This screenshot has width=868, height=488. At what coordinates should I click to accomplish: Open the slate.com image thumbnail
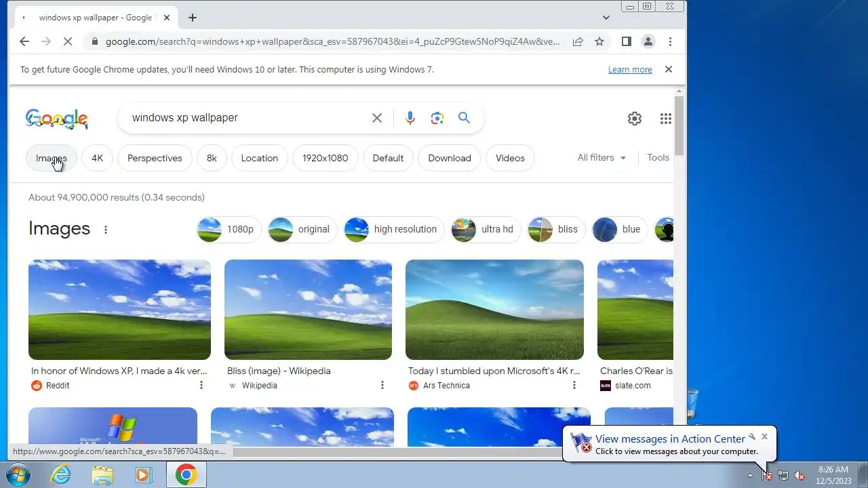[x=635, y=310]
